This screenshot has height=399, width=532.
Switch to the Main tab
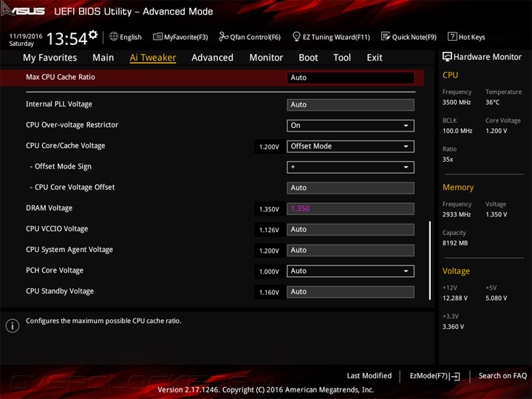pyautogui.click(x=103, y=58)
